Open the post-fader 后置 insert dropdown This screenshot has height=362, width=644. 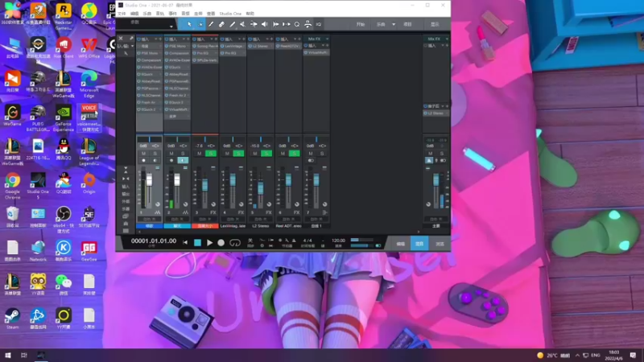click(x=443, y=106)
